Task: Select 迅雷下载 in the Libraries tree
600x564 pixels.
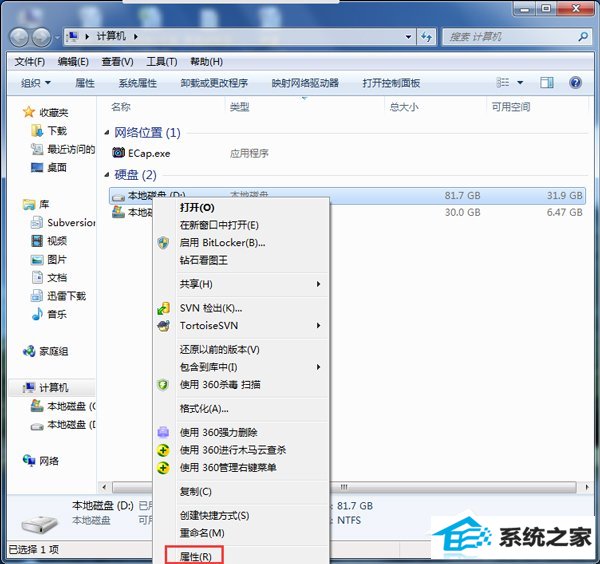Action: coord(67,296)
